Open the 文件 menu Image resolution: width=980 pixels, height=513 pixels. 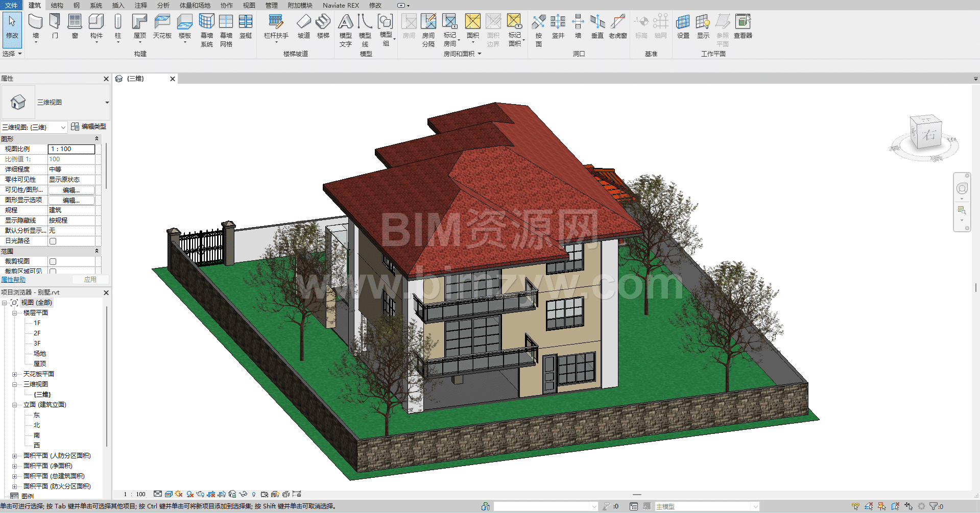(x=11, y=5)
